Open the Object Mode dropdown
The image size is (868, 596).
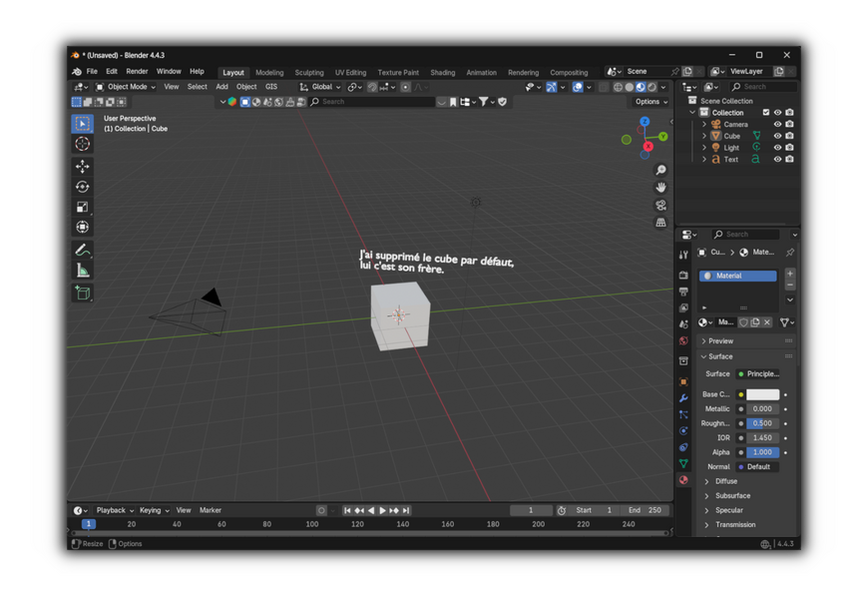pos(126,87)
